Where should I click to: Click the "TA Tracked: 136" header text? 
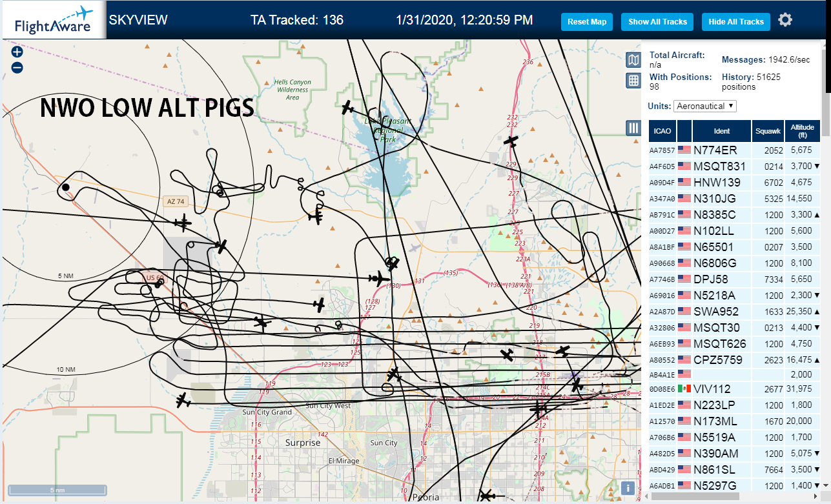(x=297, y=20)
